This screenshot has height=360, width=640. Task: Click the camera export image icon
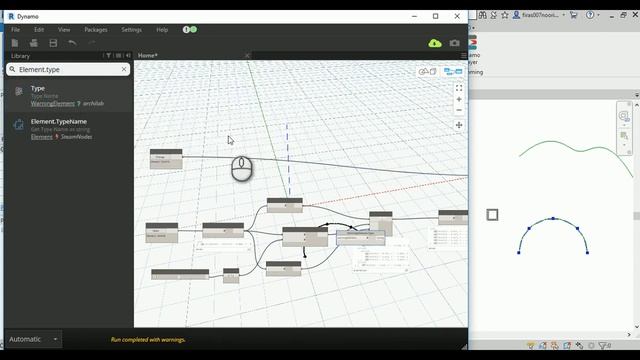pyautogui.click(x=454, y=43)
